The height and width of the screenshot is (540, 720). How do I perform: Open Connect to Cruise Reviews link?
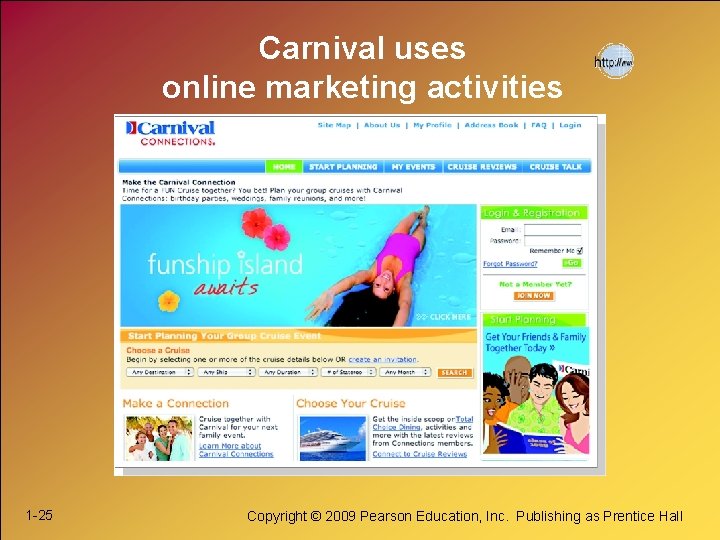pos(420,454)
